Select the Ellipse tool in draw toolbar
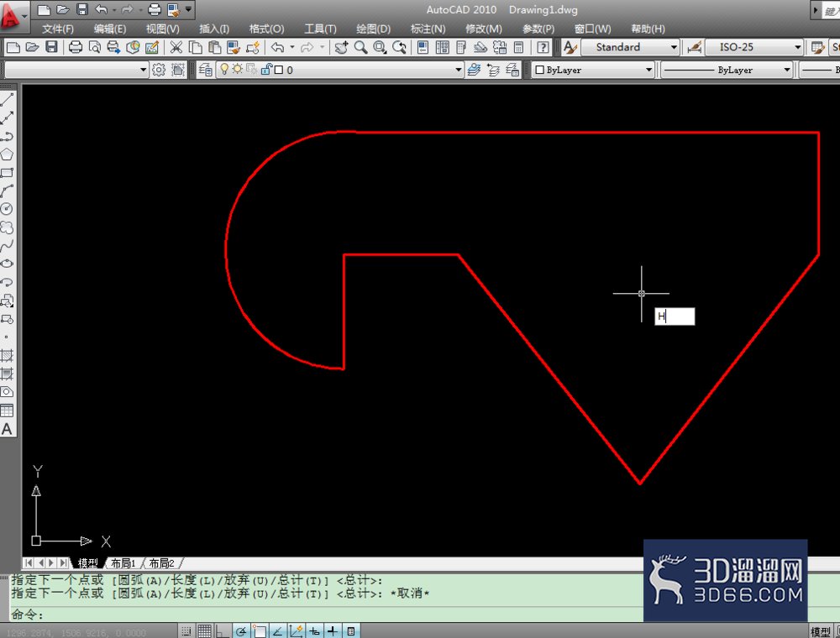 click(7, 264)
